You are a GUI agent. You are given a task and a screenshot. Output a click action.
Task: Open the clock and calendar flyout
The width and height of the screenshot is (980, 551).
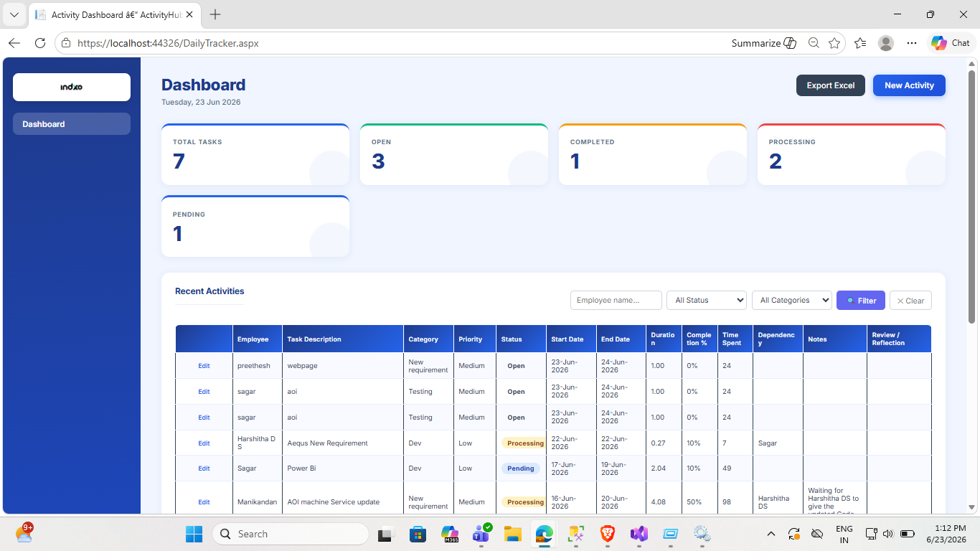point(946,534)
